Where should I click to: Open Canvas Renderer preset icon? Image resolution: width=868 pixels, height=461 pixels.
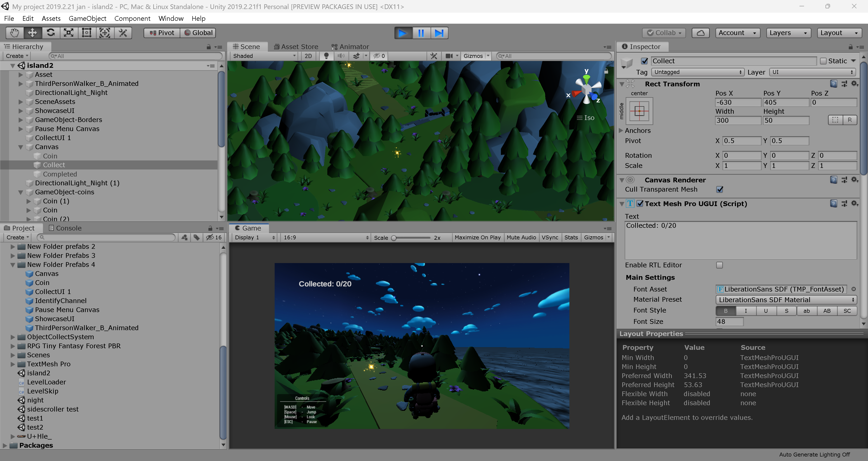844,180
